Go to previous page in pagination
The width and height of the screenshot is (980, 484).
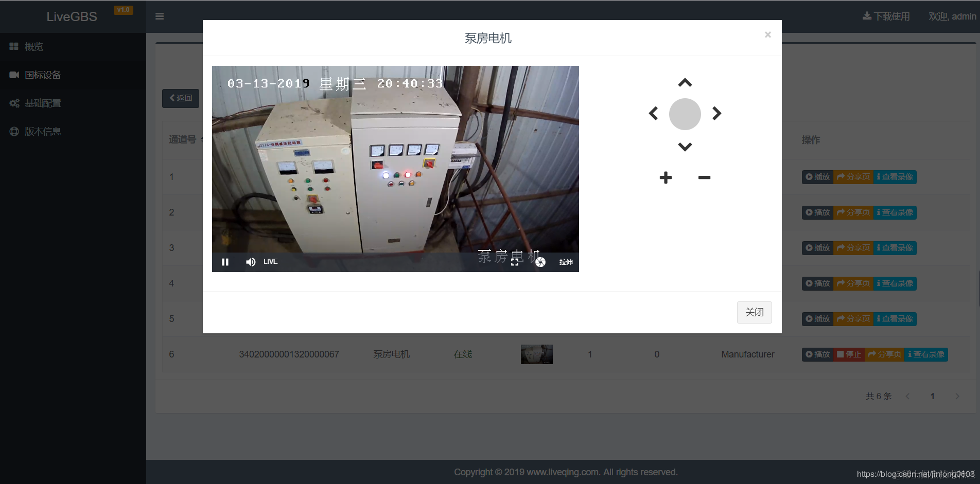point(907,396)
